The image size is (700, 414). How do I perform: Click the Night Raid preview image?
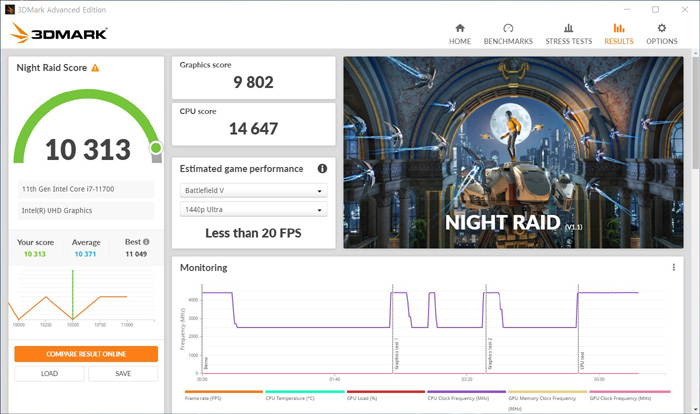click(513, 152)
